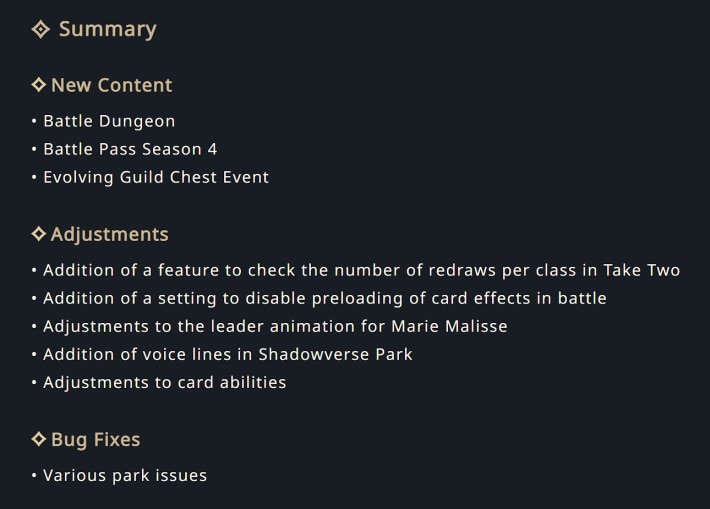Viewport: 710px width, 509px height.
Task: Select the disable preloading card effects line
Action: [x=325, y=298]
